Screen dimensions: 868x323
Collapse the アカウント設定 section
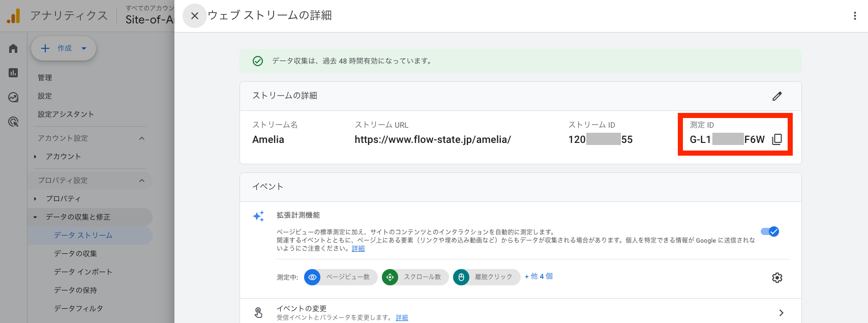142,138
